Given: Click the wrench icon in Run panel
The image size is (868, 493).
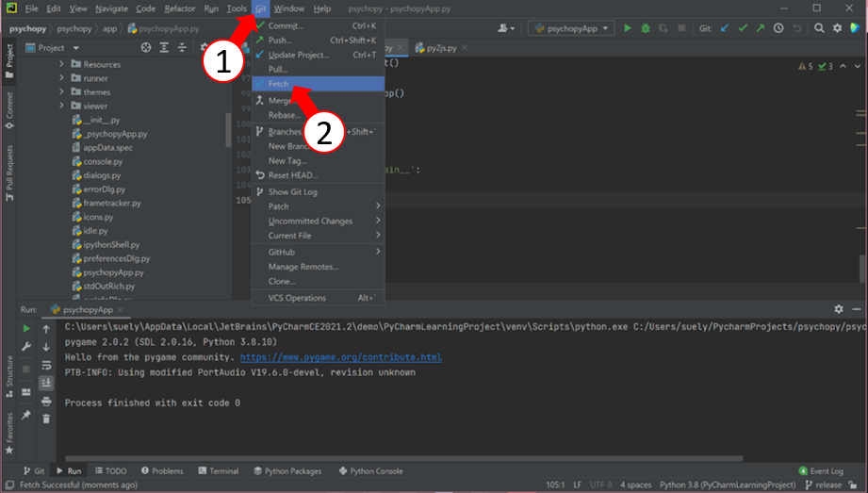Looking at the screenshot, I should point(26,347).
